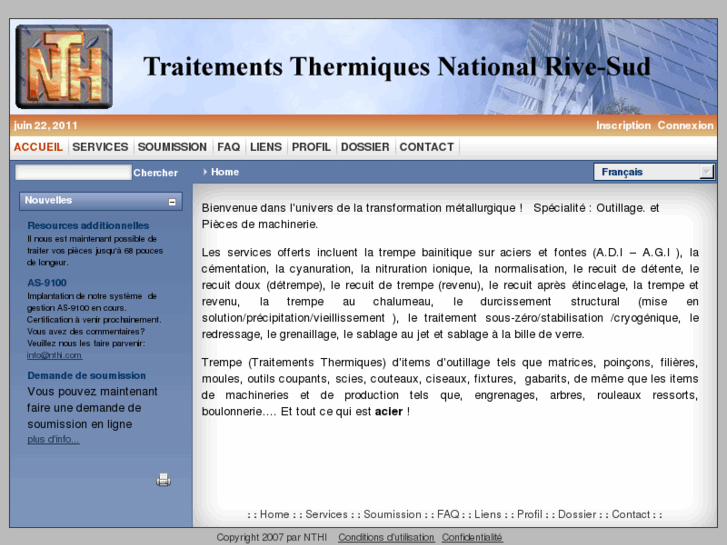Focus the search input field

73,172
